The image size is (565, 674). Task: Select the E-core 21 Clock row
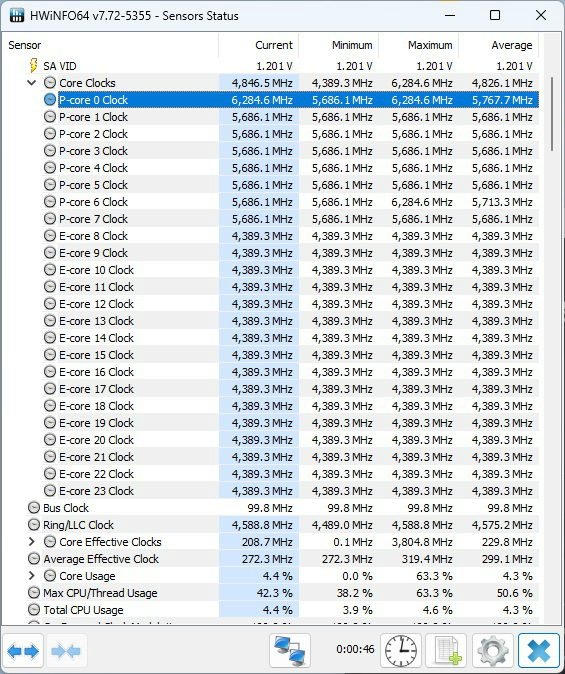tap(290, 457)
